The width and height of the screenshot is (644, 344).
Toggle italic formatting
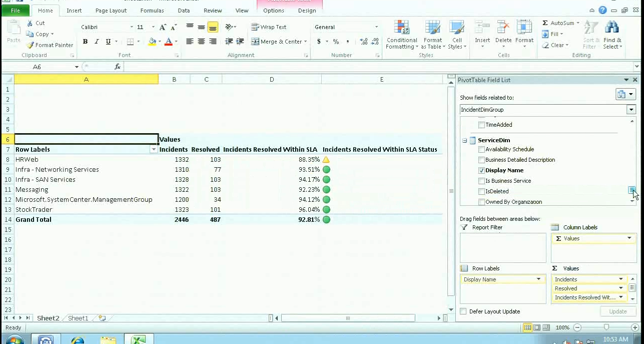(97, 42)
